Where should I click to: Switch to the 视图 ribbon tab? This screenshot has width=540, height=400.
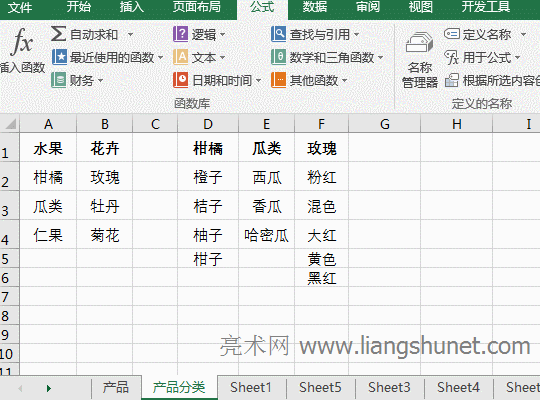420,7
